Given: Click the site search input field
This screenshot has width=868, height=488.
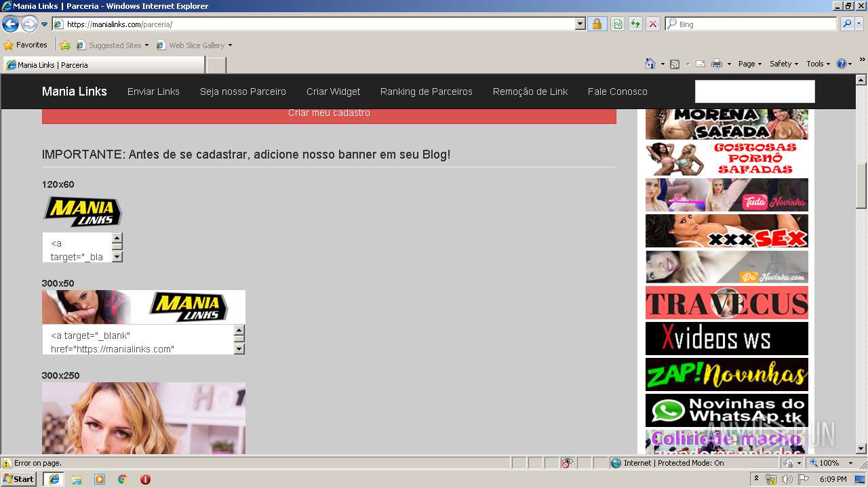Looking at the screenshot, I should (x=755, y=91).
